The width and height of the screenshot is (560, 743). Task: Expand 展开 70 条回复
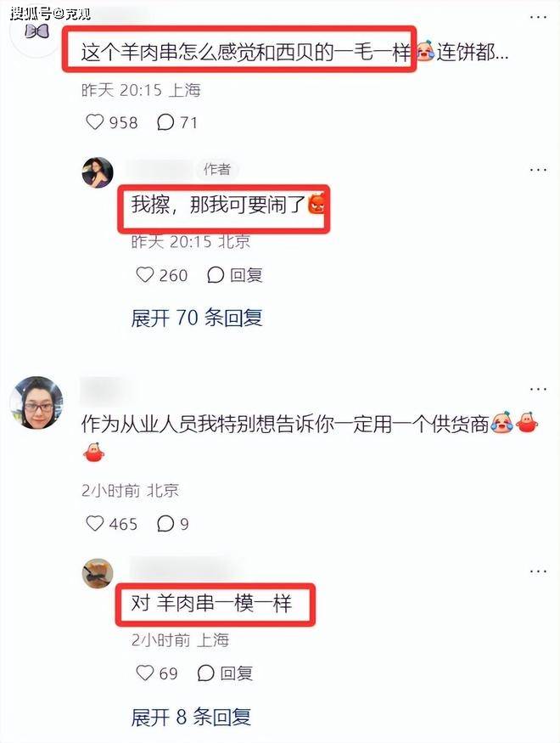197,318
